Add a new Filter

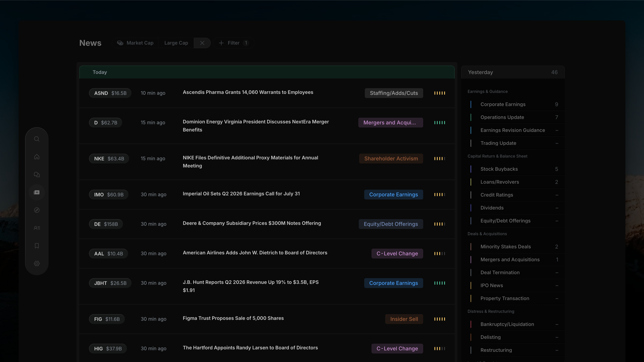pos(233,43)
